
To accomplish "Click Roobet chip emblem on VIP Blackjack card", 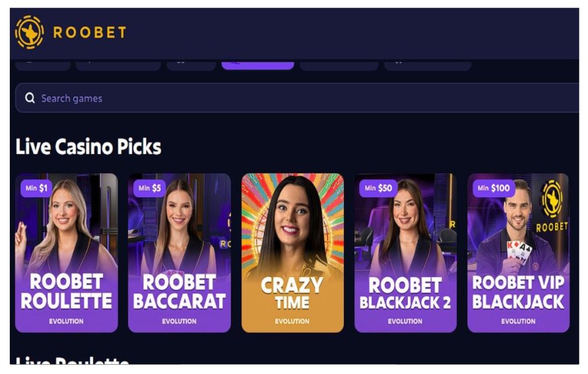I will 552,199.
